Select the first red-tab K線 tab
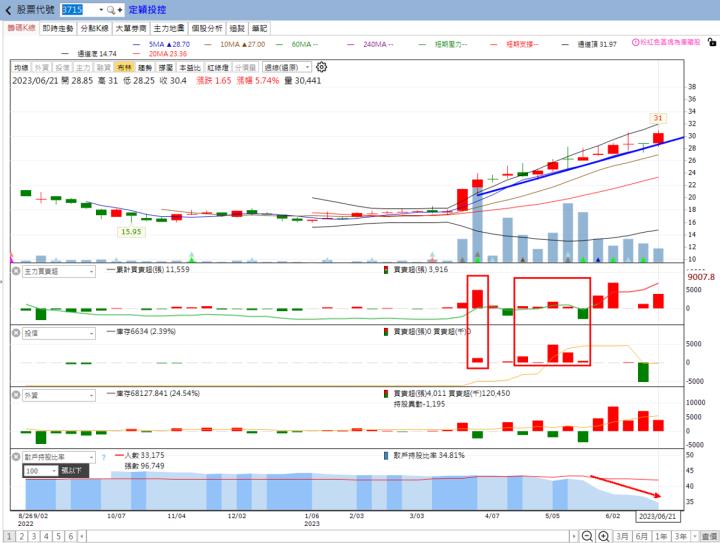Viewport: 720px width, 543px height. click(x=21, y=28)
